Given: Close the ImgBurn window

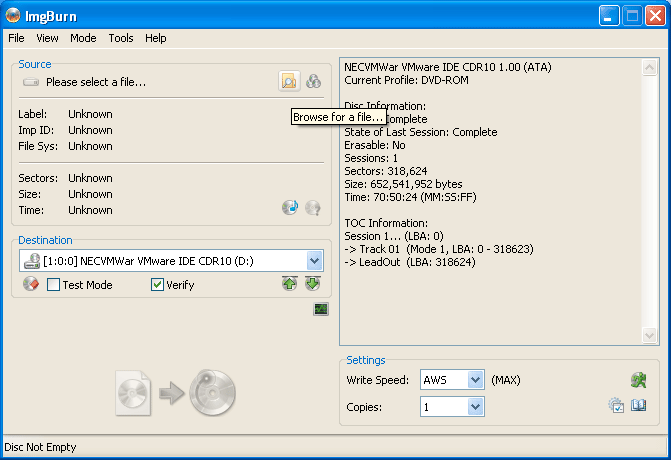Looking at the screenshot, I should tap(656, 16).
